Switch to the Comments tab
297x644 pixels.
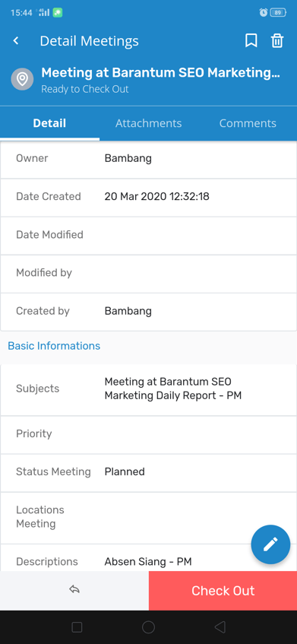pos(248,123)
